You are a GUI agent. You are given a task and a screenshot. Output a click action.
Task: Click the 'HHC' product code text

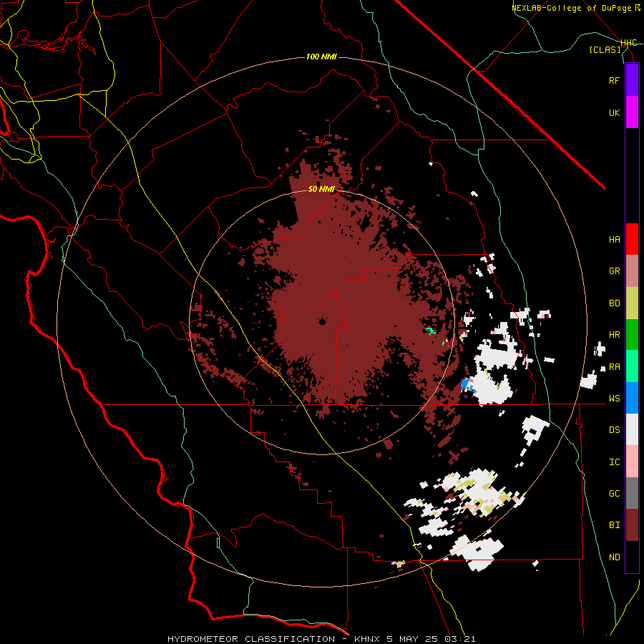(629, 43)
